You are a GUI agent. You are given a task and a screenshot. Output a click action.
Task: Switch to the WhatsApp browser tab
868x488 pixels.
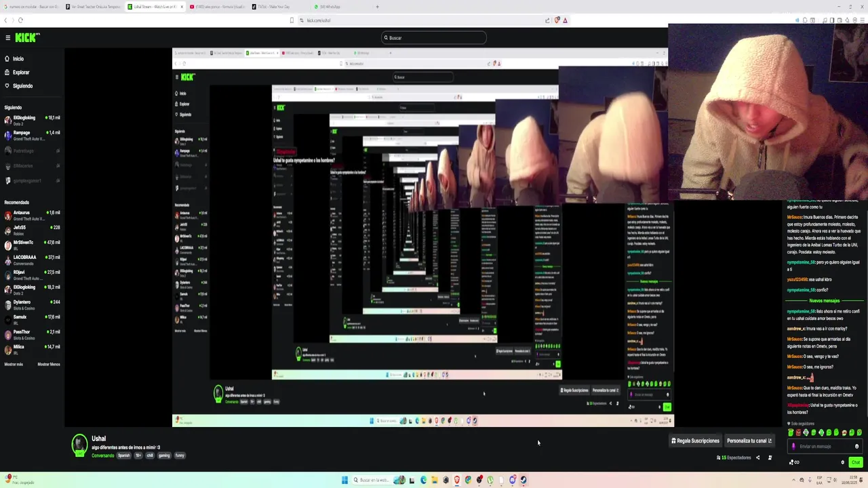point(339,7)
